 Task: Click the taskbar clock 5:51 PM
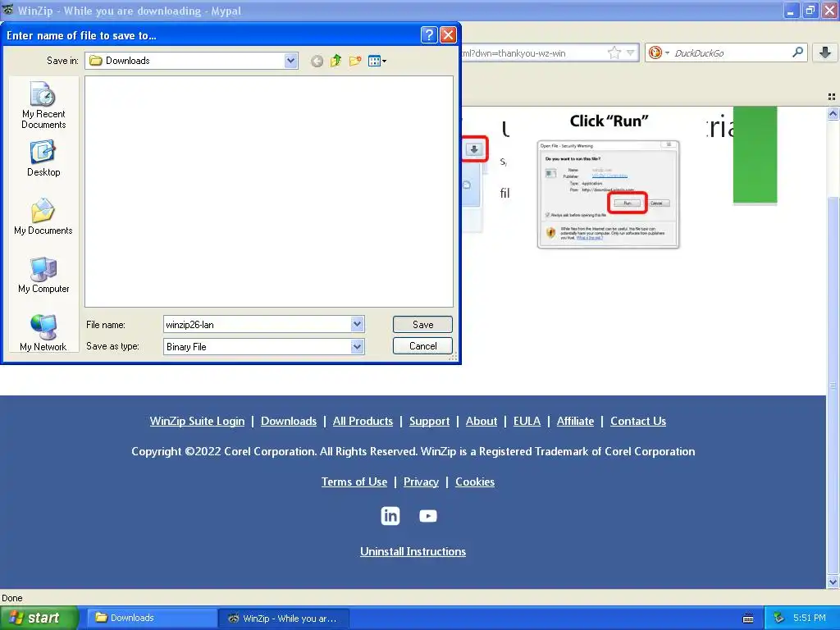(x=810, y=618)
